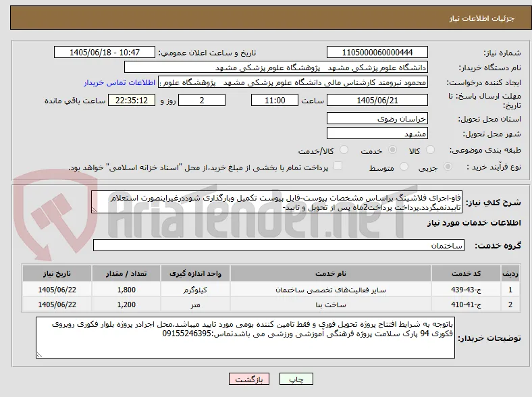Click the شماره نیاز field 1105000060000444
This screenshot has width=532, height=397.
(x=377, y=52)
